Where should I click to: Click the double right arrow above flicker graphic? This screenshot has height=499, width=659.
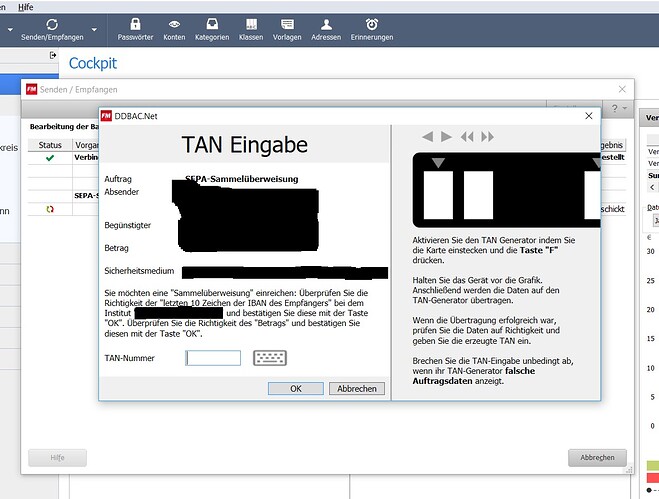tap(488, 137)
